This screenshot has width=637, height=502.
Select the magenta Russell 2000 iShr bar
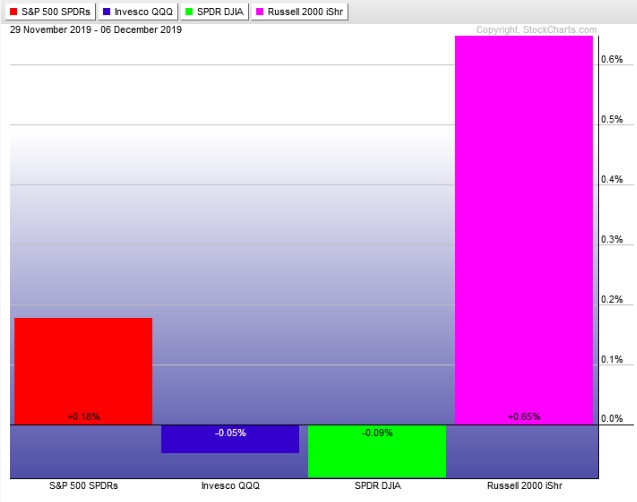click(524, 230)
